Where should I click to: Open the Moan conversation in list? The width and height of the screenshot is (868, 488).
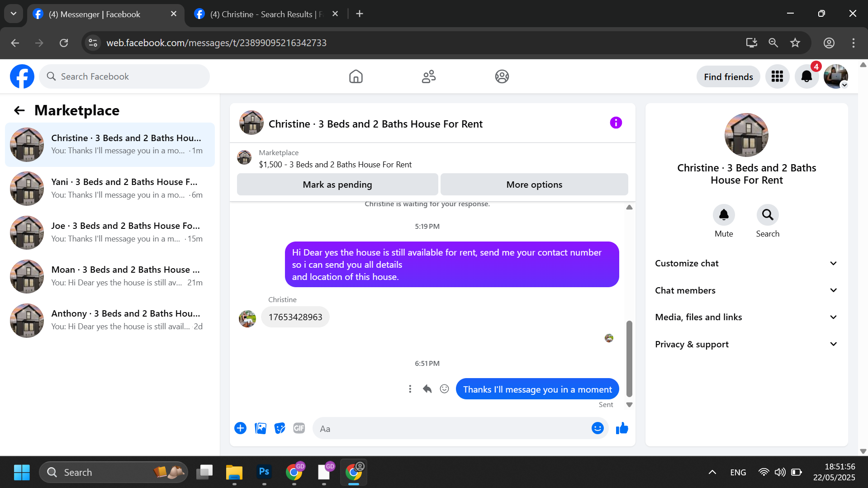[110, 276]
